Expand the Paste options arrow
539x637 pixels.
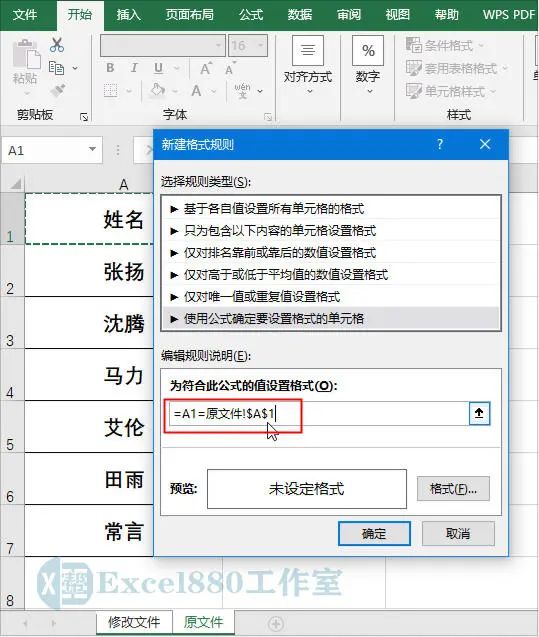coord(27,94)
